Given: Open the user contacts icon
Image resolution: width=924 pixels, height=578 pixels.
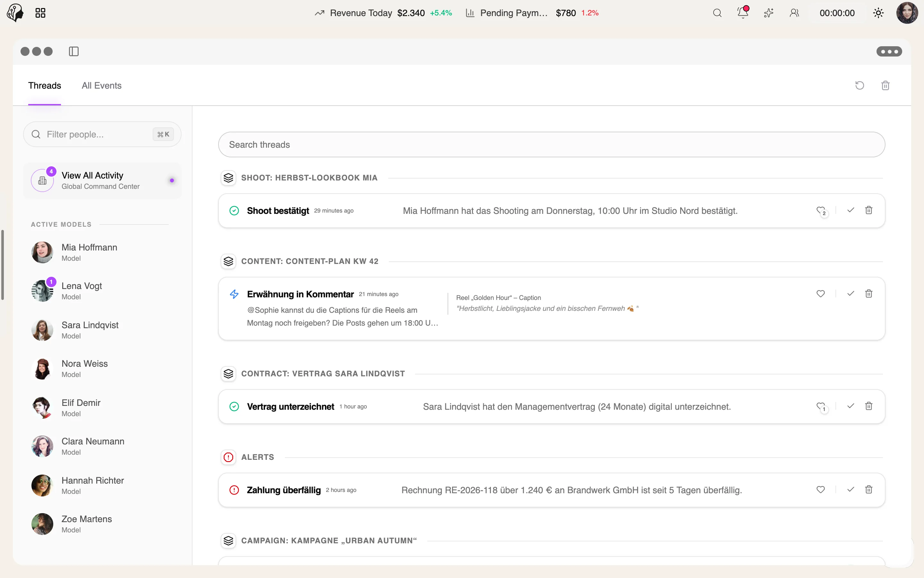Looking at the screenshot, I should pyautogui.click(x=794, y=13).
